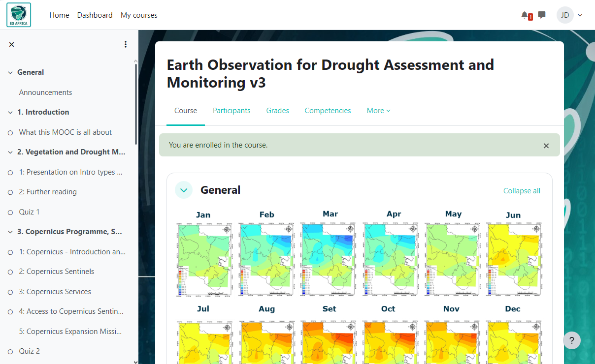Viewport: 595px width, 364px height.
Task: Open 2: Further reading
Action: click(48, 192)
